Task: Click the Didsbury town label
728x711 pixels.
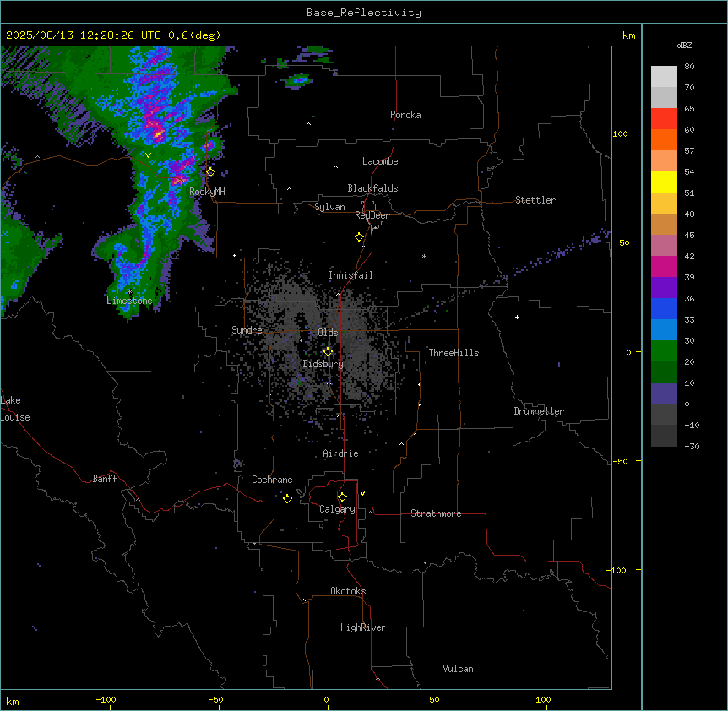Action: tap(323, 364)
